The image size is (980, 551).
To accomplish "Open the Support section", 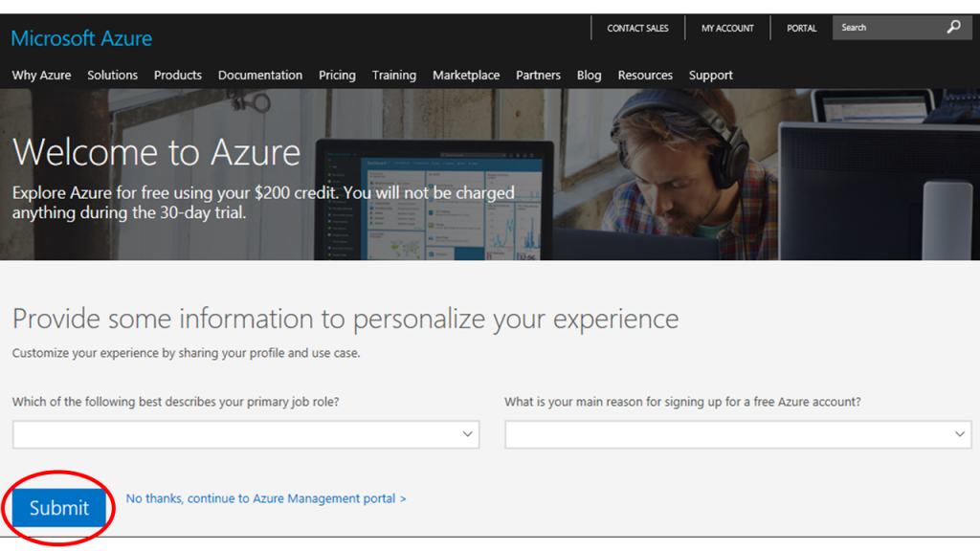I will pyautogui.click(x=710, y=75).
